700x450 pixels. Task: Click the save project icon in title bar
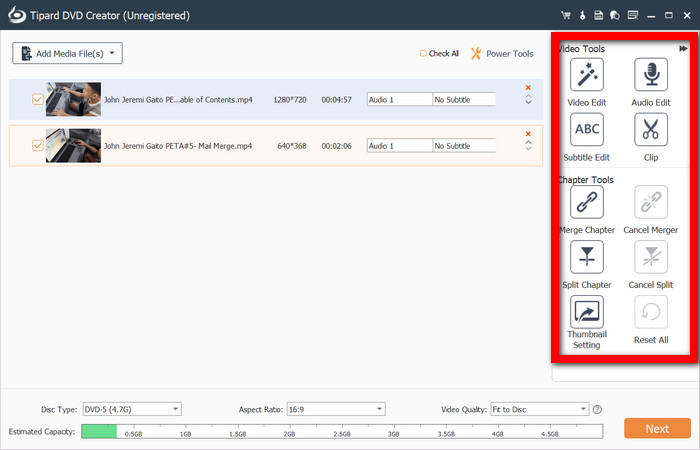pos(598,15)
